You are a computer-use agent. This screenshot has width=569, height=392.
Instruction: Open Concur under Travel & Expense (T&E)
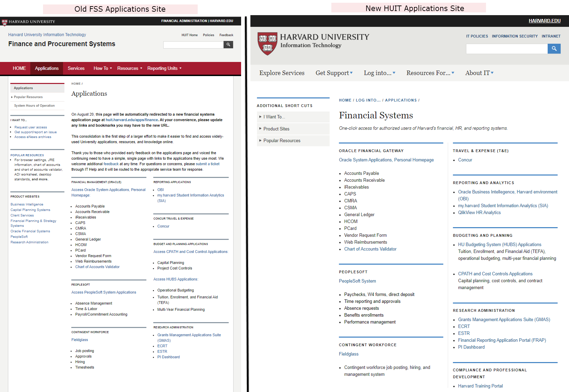[465, 160]
